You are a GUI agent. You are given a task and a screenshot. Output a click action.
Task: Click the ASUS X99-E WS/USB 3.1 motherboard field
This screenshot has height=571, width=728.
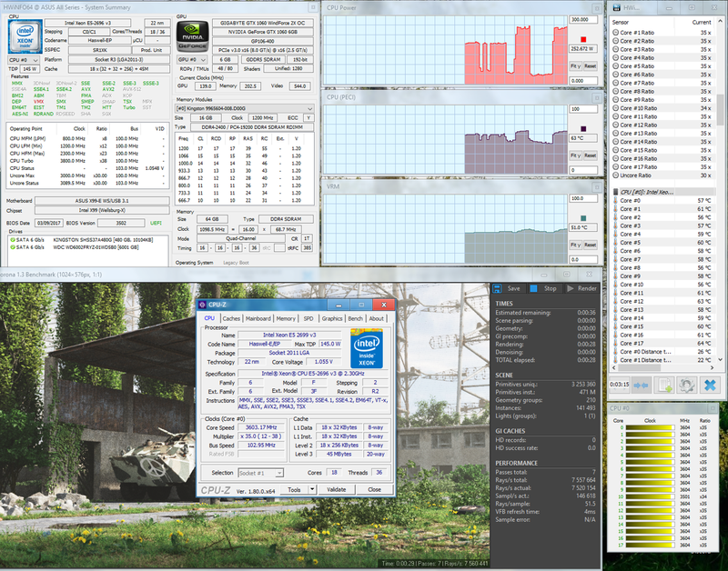click(102, 201)
